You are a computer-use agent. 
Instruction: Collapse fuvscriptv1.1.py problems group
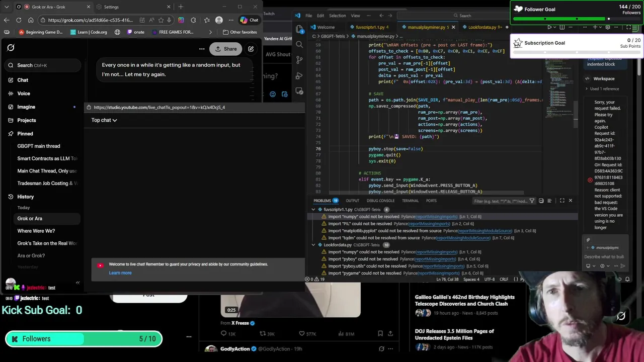tap(313, 210)
